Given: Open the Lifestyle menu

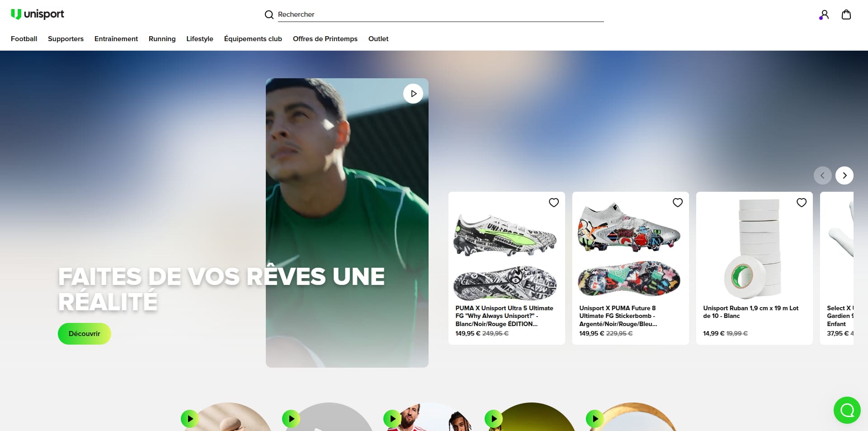Looking at the screenshot, I should (x=200, y=39).
